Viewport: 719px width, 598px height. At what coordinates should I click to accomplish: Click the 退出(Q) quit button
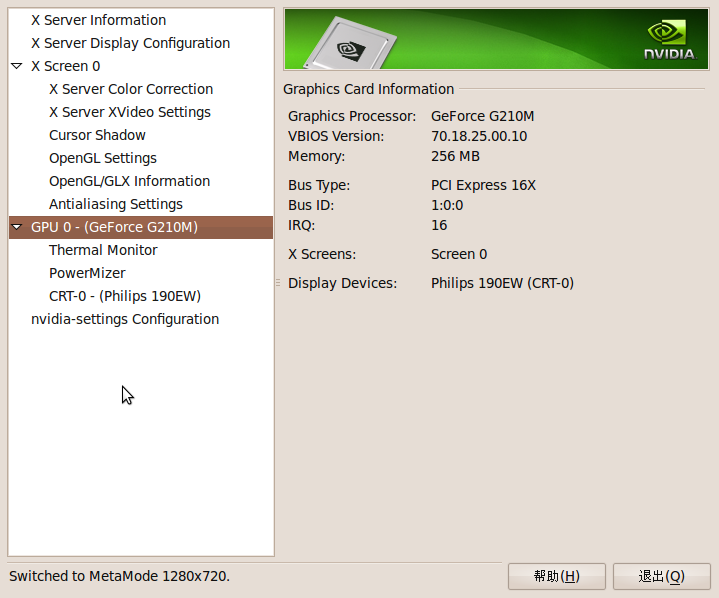pyautogui.click(x=662, y=576)
